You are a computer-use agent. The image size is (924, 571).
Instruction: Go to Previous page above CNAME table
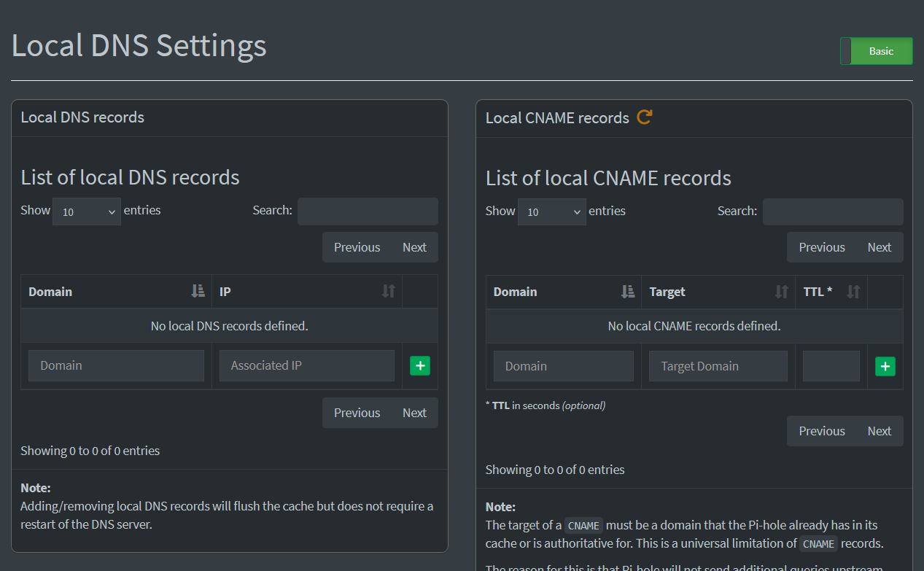tap(822, 247)
